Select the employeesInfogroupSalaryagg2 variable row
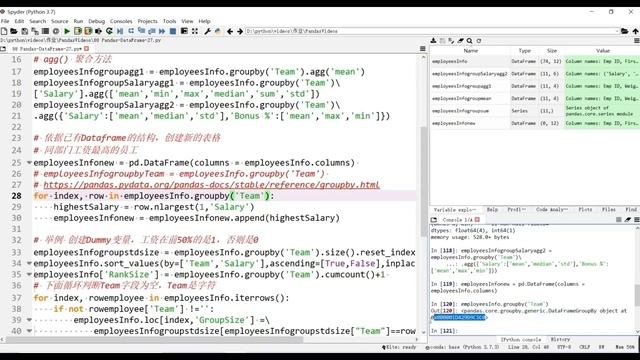 (535, 74)
